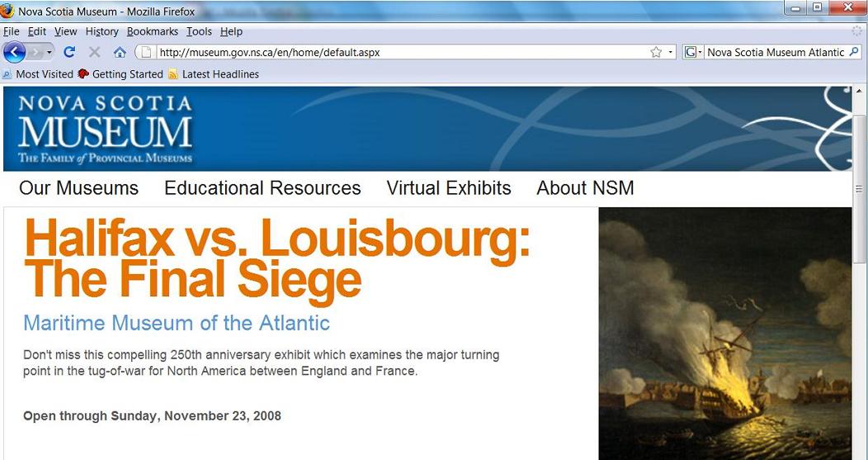Open the Tools menu
This screenshot has height=460, width=868.
[x=199, y=31]
